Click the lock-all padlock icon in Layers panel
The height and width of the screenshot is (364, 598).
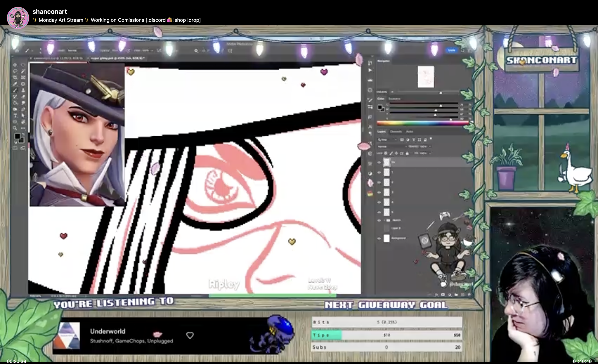point(407,153)
